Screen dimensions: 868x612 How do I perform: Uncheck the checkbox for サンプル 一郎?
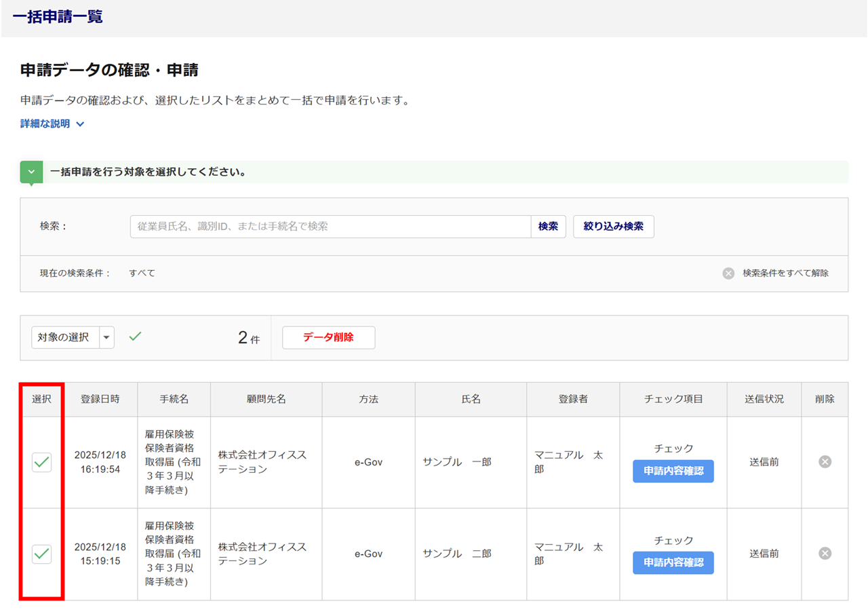click(x=42, y=462)
